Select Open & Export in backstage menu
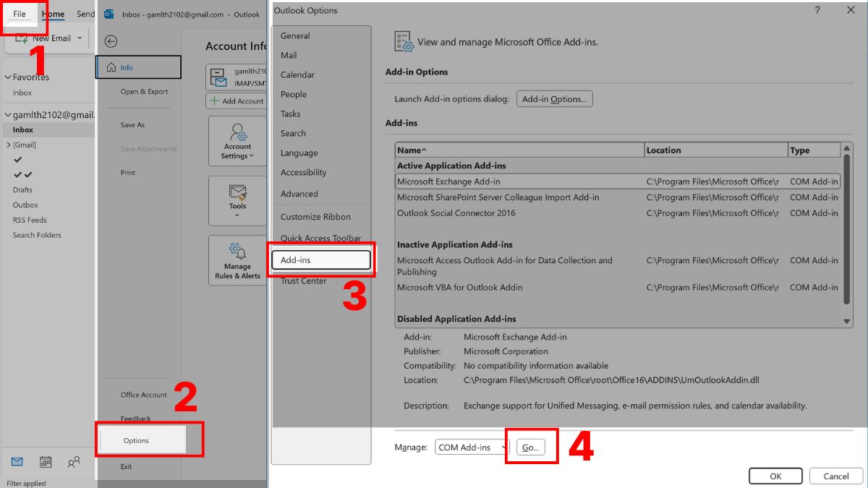The width and height of the screenshot is (868, 488). click(144, 92)
